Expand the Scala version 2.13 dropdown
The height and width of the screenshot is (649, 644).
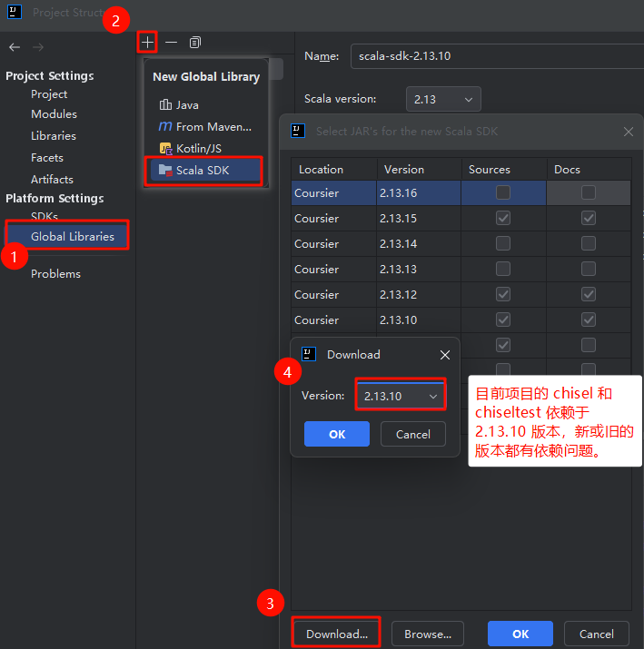click(x=443, y=99)
